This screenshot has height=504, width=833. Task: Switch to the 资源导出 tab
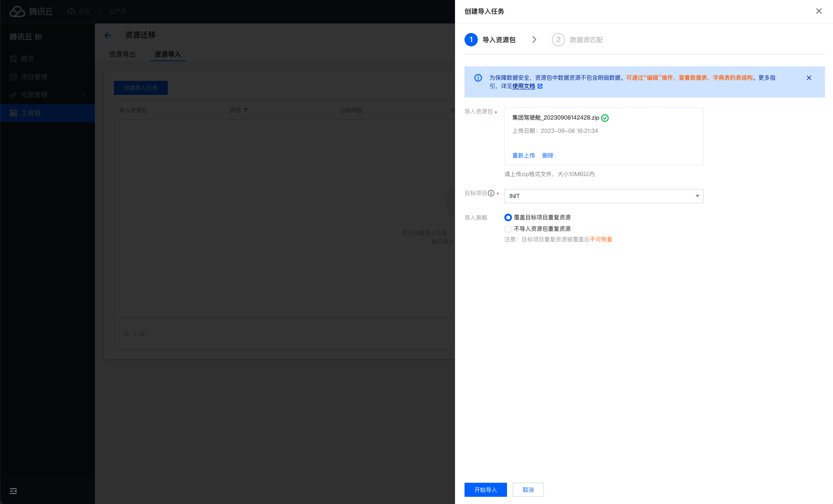[x=122, y=54]
